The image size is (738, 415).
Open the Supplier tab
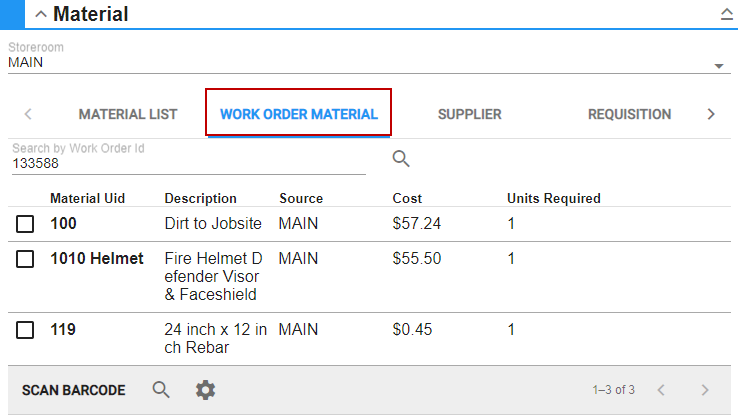pyautogui.click(x=469, y=114)
